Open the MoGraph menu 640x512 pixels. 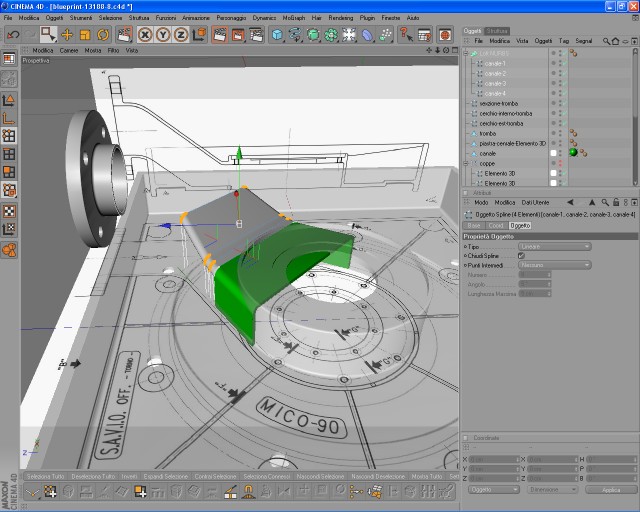(x=294, y=18)
